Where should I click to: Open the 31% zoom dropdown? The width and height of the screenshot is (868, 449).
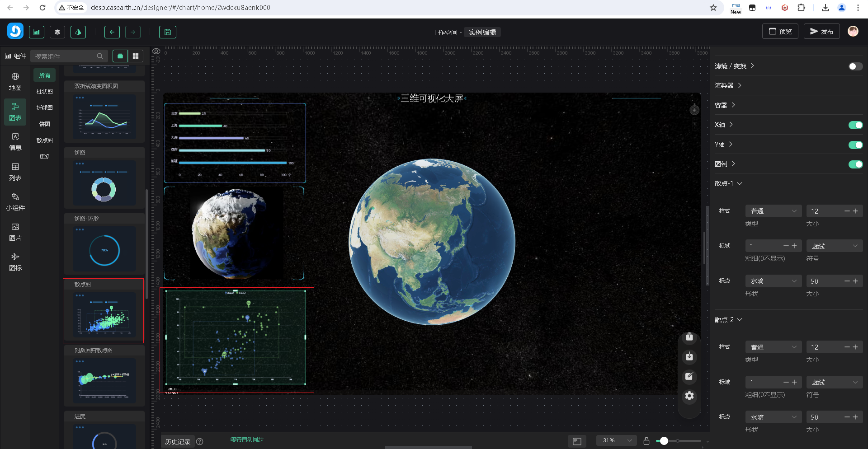616,441
